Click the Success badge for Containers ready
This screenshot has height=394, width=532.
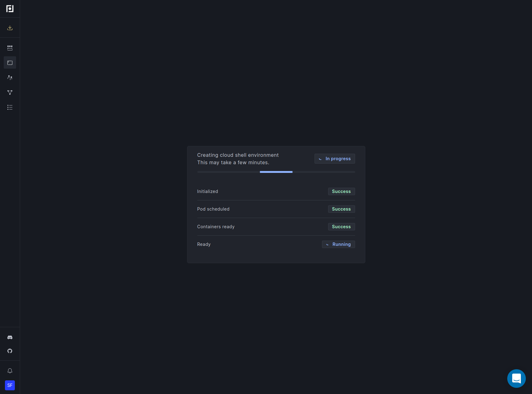tap(341, 227)
